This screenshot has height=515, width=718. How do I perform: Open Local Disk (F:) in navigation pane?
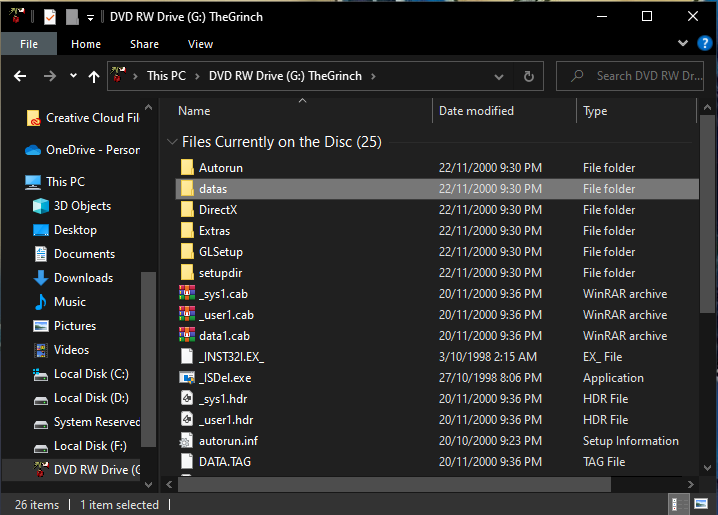tap(80, 446)
